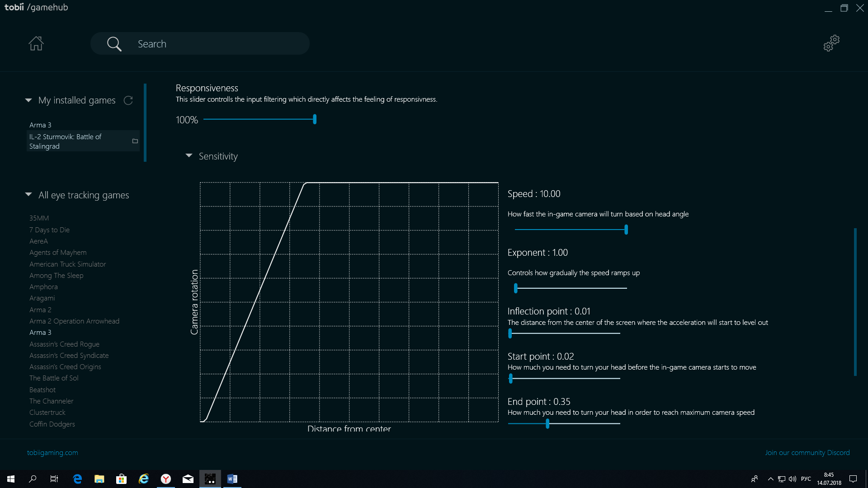Select Arma 3 under installed games
The width and height of the screenshot is (868, 488).
point(40,125)
